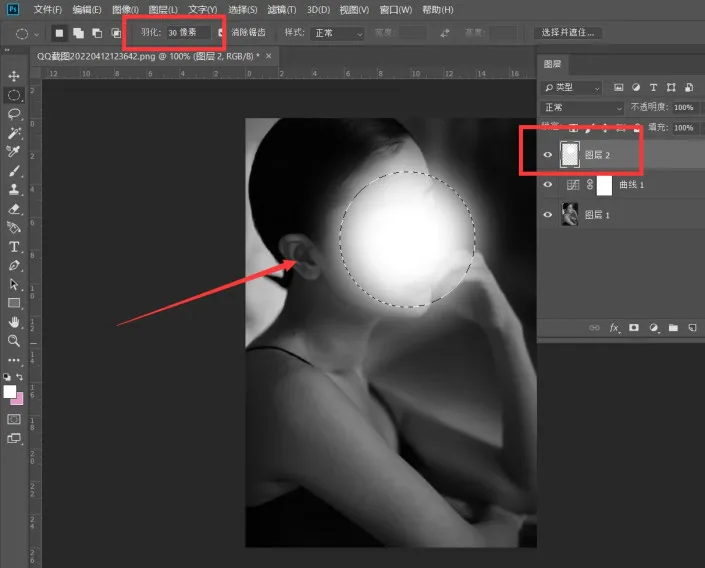Hide 曲线 1 layer visibility

(548, 184)
